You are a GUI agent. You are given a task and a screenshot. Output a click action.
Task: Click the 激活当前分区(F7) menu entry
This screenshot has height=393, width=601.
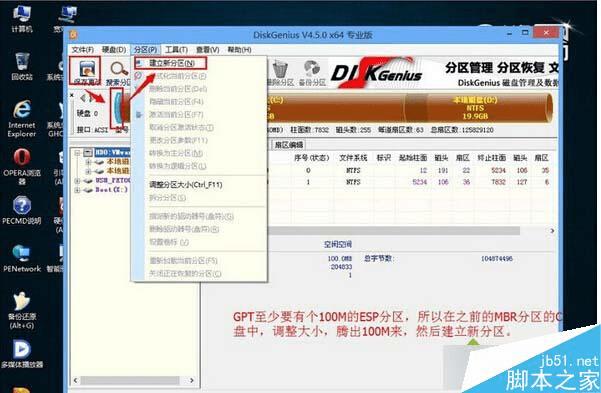coord(176,114)
